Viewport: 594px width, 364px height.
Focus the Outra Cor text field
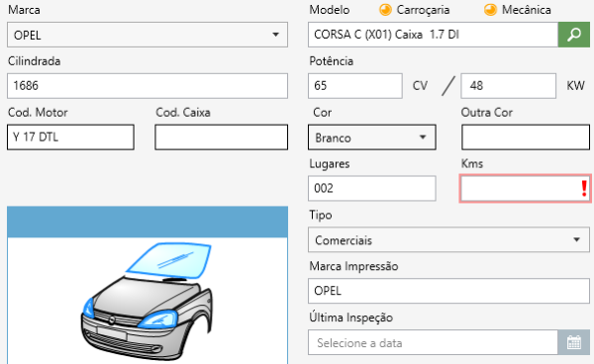click(x=526, y=137)
